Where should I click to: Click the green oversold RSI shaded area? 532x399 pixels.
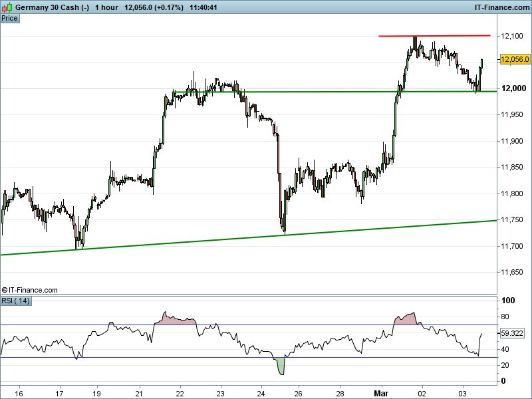280,366
